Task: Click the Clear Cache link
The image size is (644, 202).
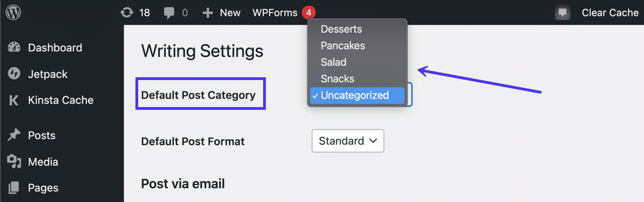Action: (610, 13)
